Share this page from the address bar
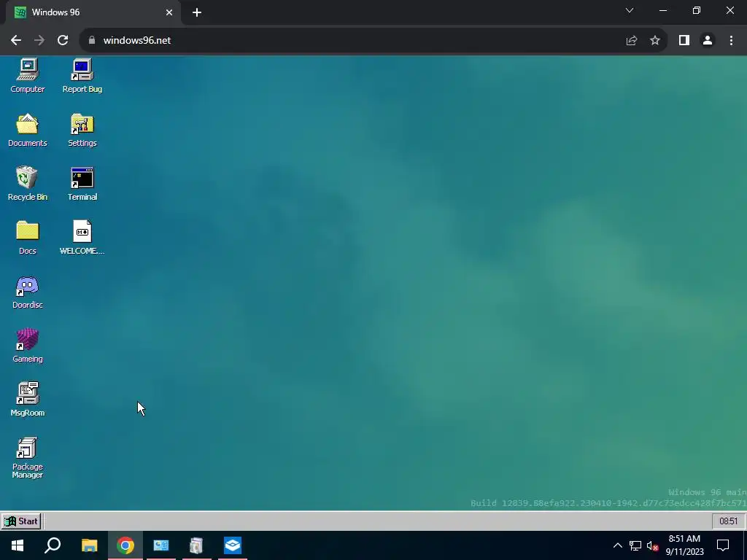Viewport: 747px width, 560px height. (632, 41)
